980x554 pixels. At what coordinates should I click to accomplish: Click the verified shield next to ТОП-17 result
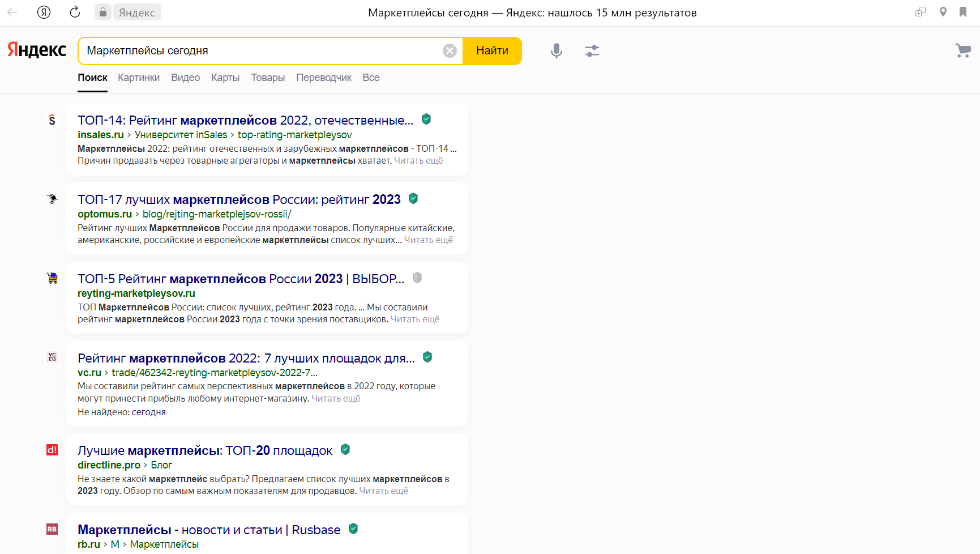click(413, 198)
